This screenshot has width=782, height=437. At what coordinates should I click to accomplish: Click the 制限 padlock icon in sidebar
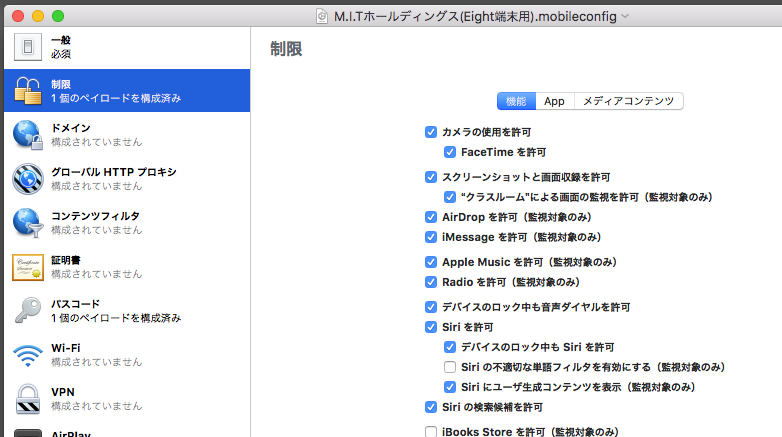(x=27, y=91)
